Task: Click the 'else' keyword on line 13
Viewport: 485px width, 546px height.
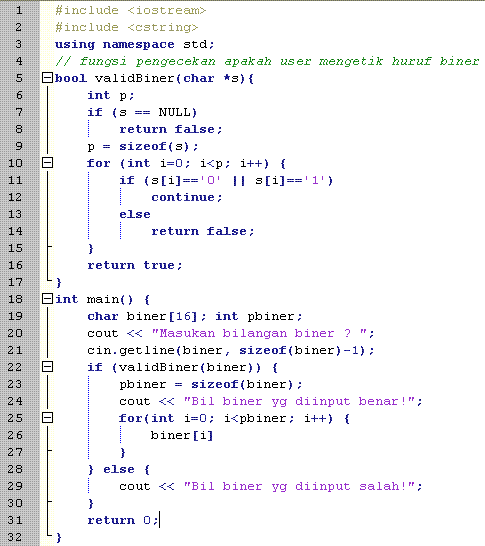Action: pos(135,214)
